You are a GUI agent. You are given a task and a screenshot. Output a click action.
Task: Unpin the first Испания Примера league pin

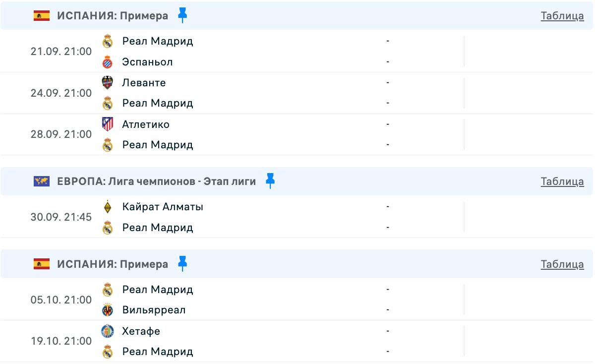click(x=182, y=16)
